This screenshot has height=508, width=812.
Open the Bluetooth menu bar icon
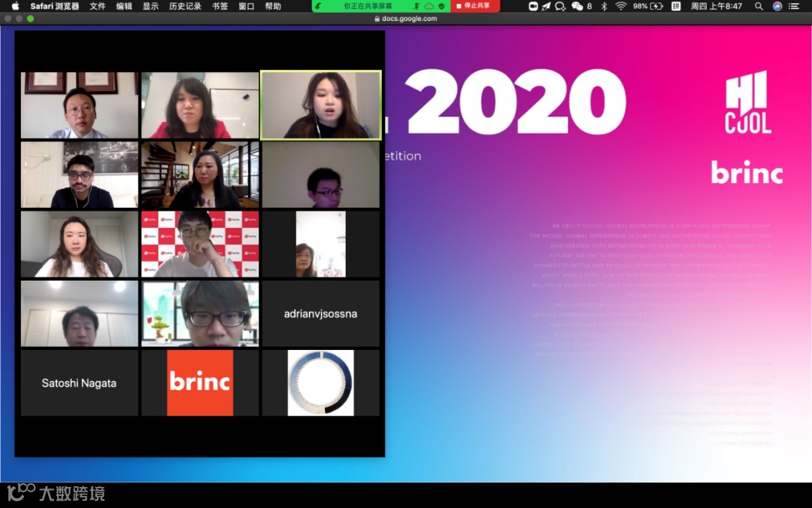pyautogui.click(x=604, y=6)
